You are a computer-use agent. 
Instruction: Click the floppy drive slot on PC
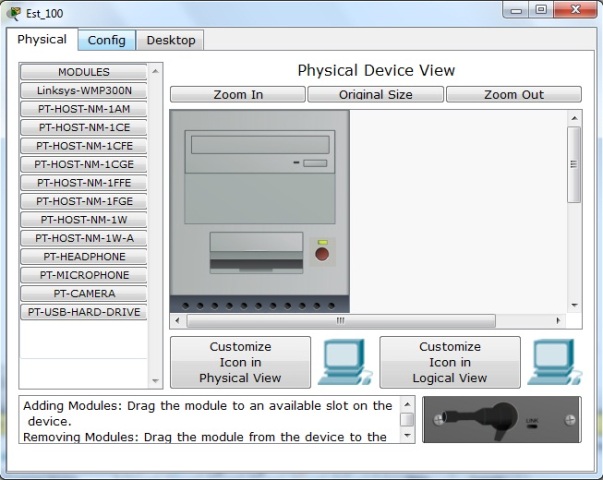tap(256, 266)
